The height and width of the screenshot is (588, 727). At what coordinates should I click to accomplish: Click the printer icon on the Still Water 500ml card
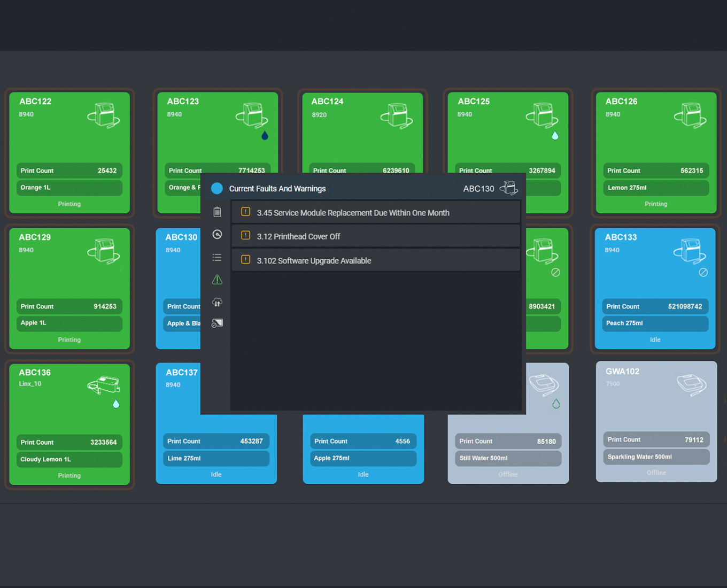click(x=544, y=385)
